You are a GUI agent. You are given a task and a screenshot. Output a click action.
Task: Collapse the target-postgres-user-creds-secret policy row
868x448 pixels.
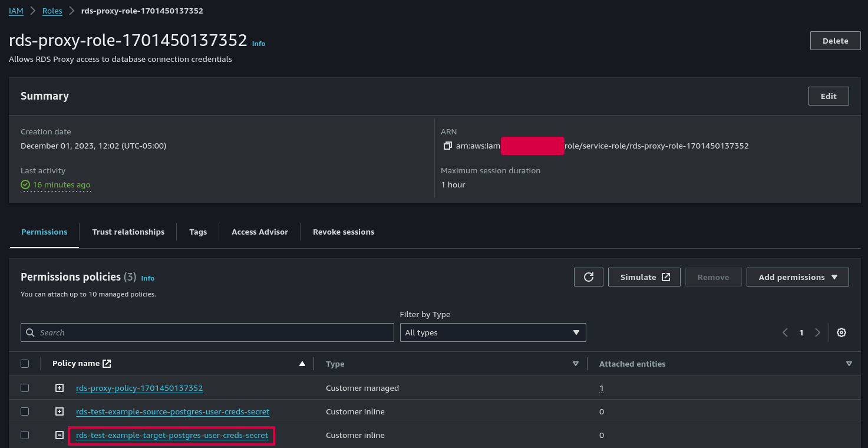point(59,435)
